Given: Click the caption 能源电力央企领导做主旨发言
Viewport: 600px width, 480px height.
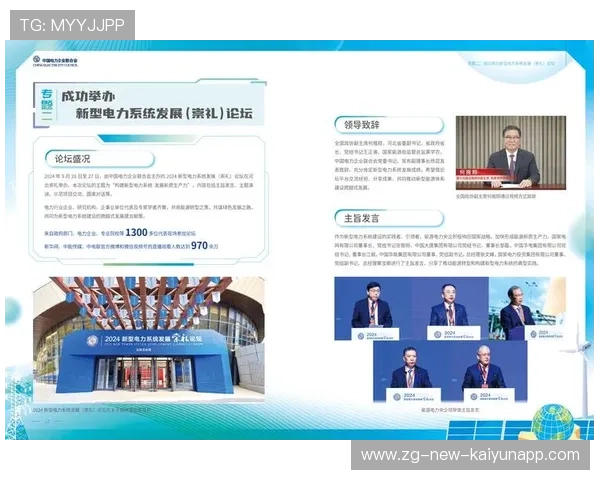Looking at the screenshot, I should [450, 410].
